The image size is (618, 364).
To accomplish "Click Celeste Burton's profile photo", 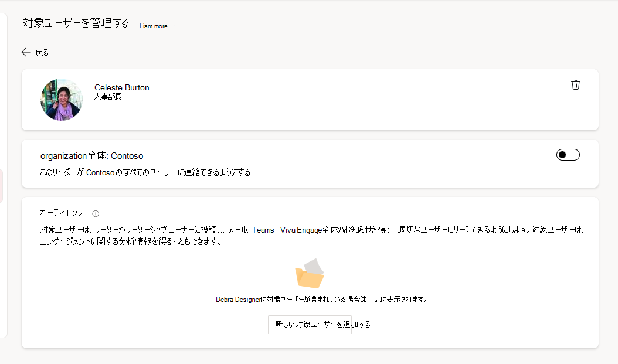I will pos(62,100).
